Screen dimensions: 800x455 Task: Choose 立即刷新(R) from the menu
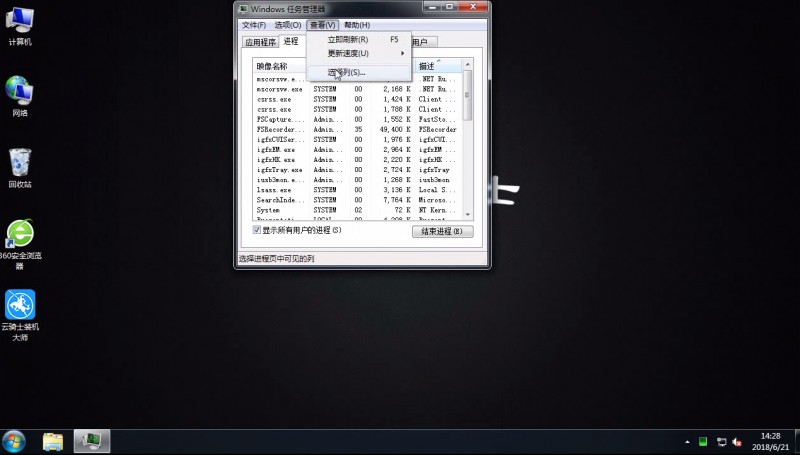point(359,39)
